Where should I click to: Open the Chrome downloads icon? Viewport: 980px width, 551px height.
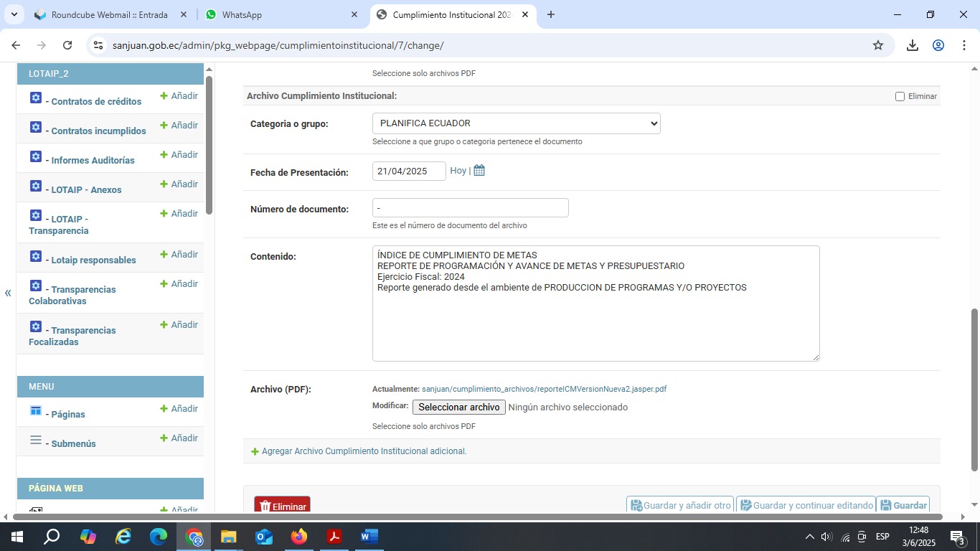(x=912, y=45)
